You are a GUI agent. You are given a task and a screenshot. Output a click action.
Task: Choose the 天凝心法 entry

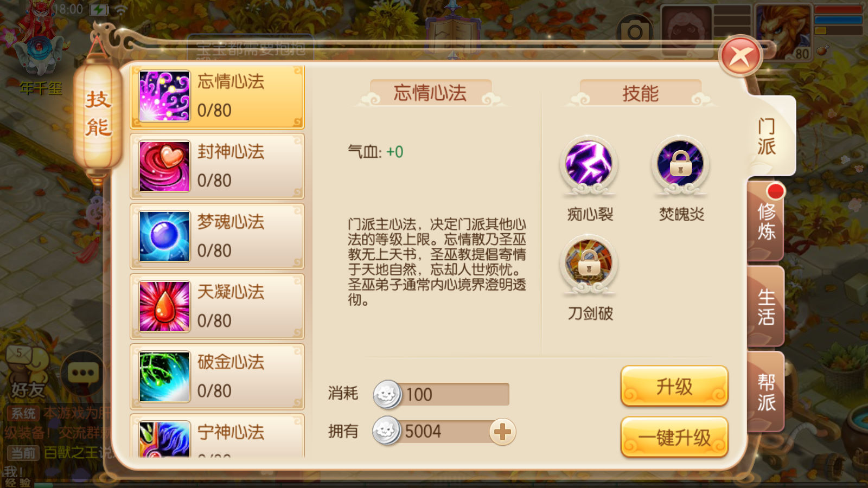point(217,306)
